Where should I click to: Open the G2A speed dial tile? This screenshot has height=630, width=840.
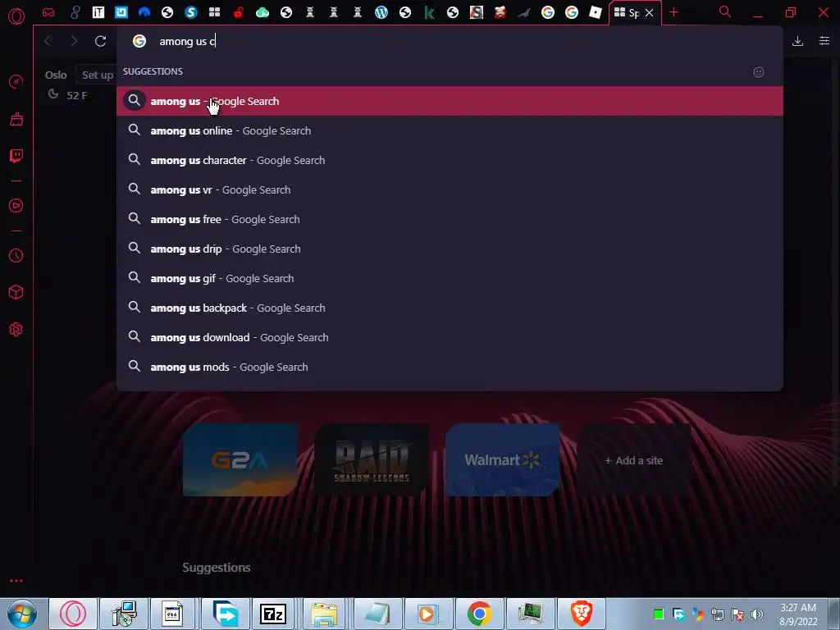[x=240, y=459]
